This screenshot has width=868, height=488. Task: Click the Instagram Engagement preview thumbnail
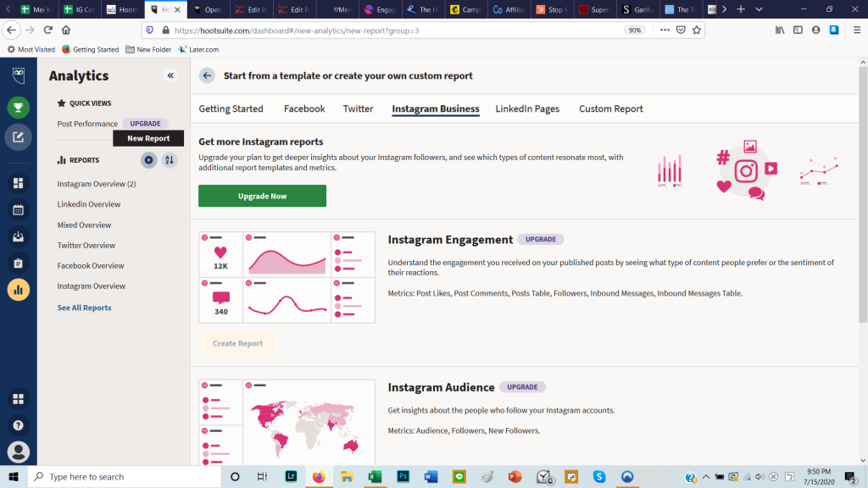pos(287,277)
